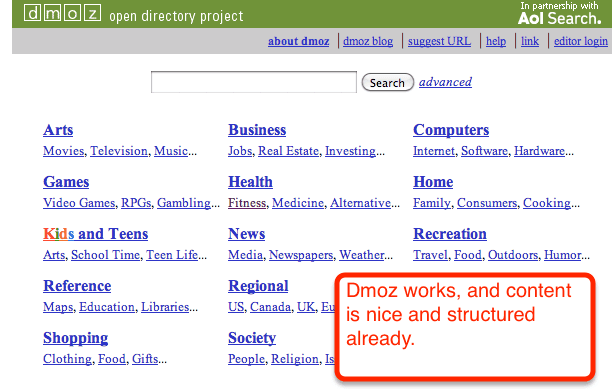Screen dimensions: 614x389
Task: Open the Games category
Action: 66,182
